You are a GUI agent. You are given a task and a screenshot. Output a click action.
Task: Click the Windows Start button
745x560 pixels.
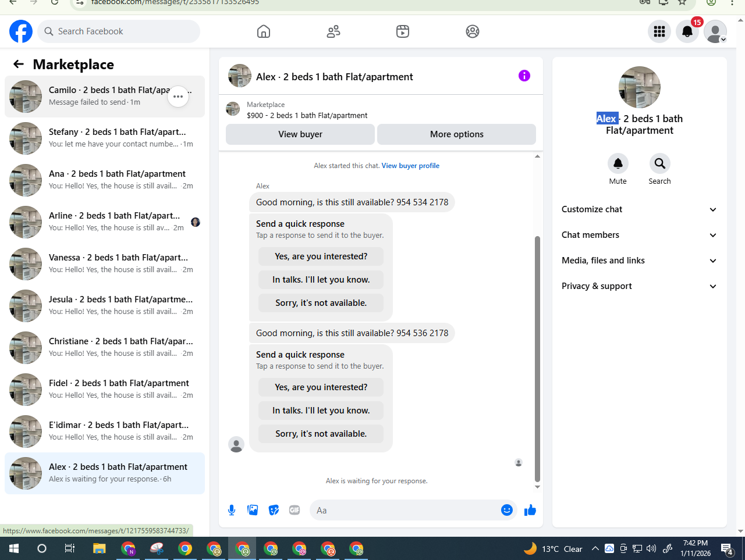click(14, 548)
